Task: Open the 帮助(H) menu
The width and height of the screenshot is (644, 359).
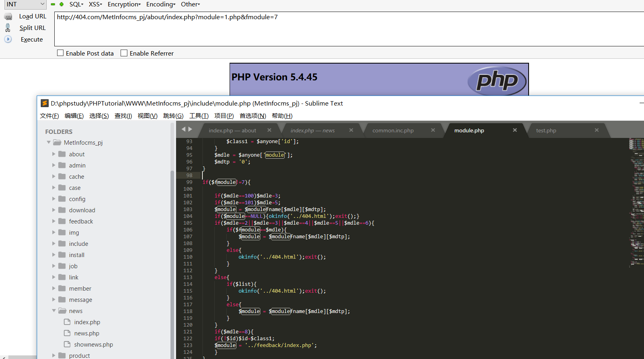Action: [x=282, y=116]
